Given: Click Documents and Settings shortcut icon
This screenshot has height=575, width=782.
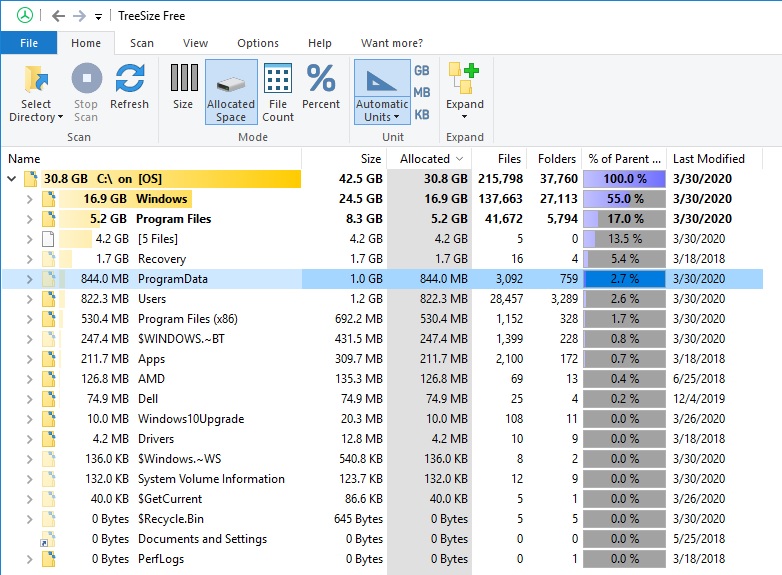Looking at the screenshot, I should pos(47,539).
